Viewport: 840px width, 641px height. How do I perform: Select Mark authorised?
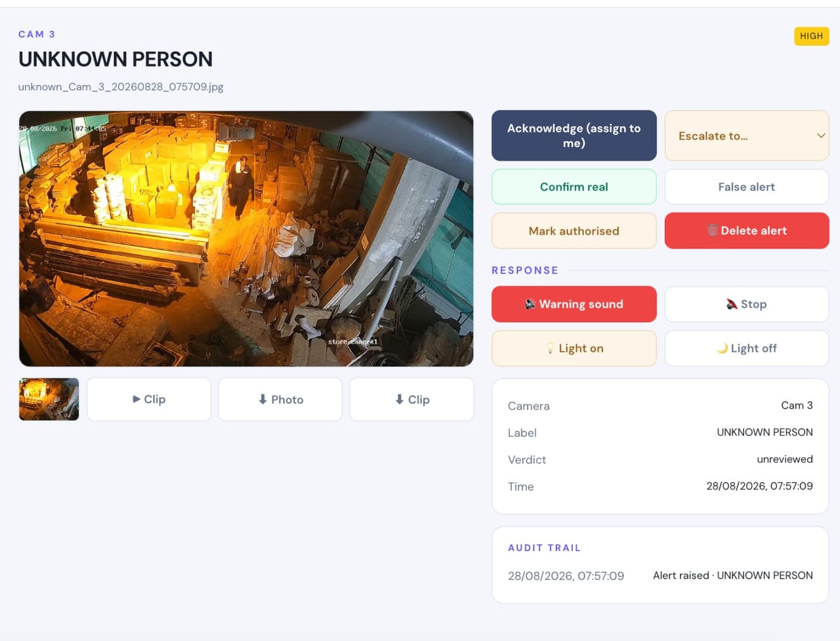574,231
